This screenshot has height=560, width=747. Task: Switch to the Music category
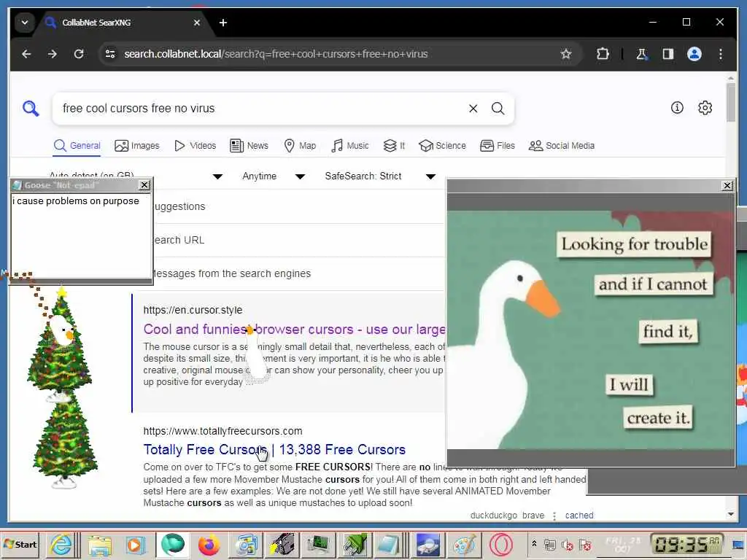point(349,145)
